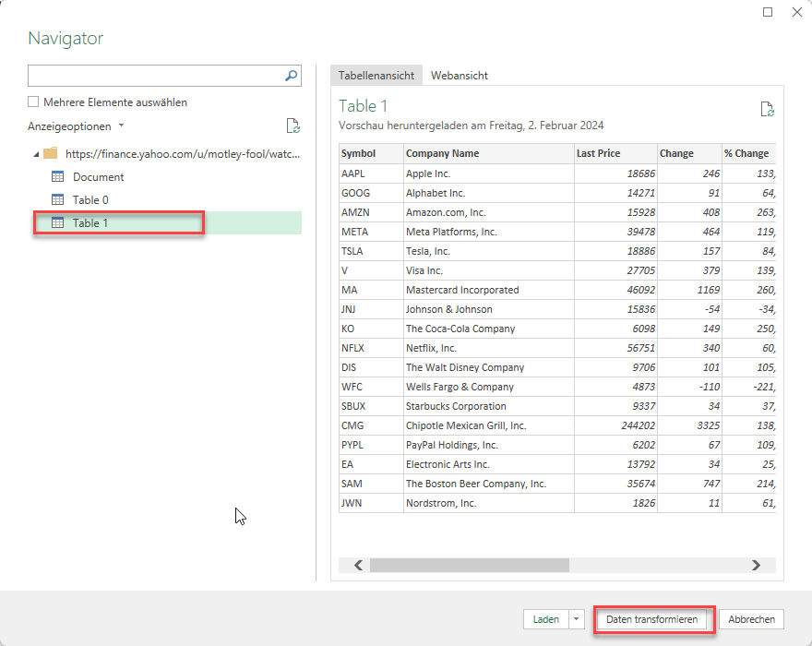
Task: Click the % Change column header
Action: click(749, 153)
